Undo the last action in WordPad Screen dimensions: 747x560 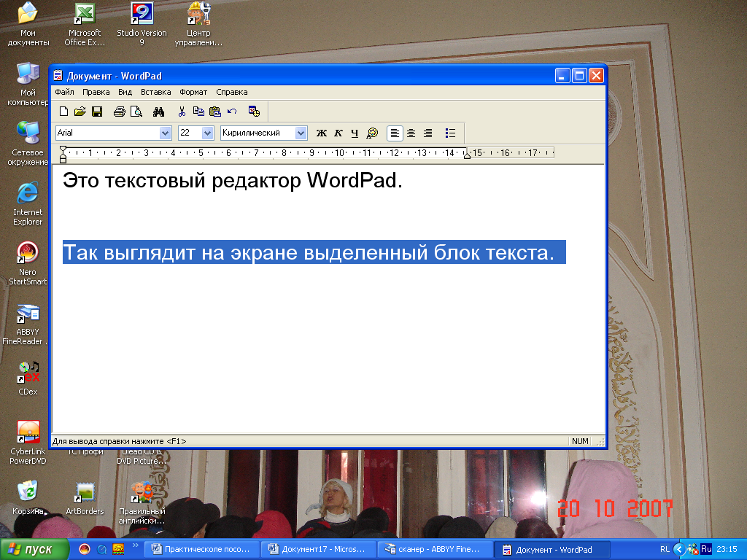click(232, 112)
